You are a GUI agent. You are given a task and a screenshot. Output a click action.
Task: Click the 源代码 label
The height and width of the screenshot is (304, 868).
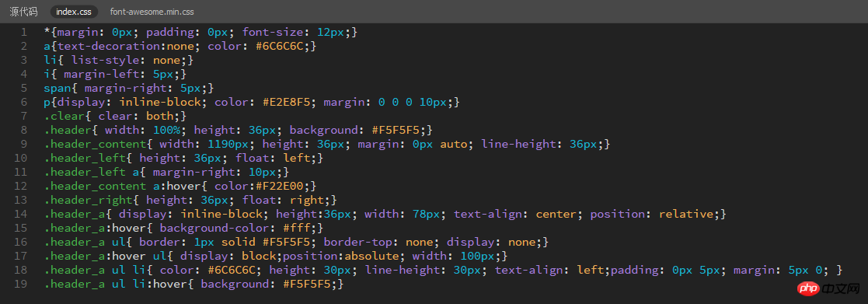point(23,12)
